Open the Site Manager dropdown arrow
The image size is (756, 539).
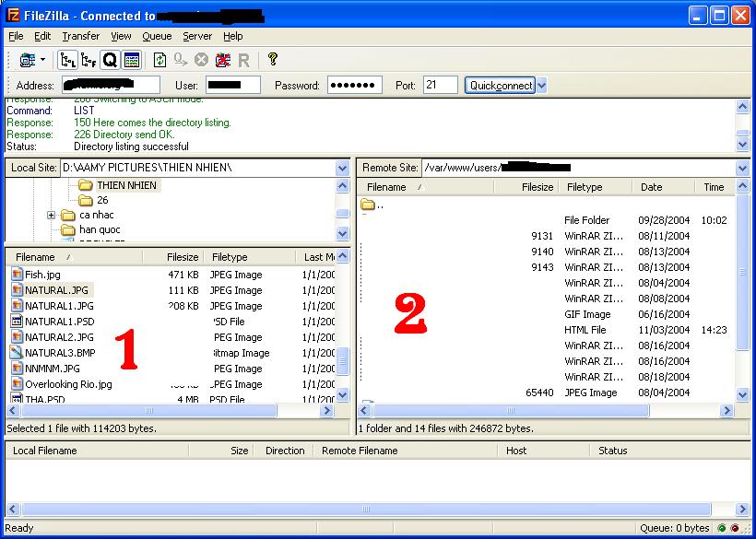click(42, 60)
